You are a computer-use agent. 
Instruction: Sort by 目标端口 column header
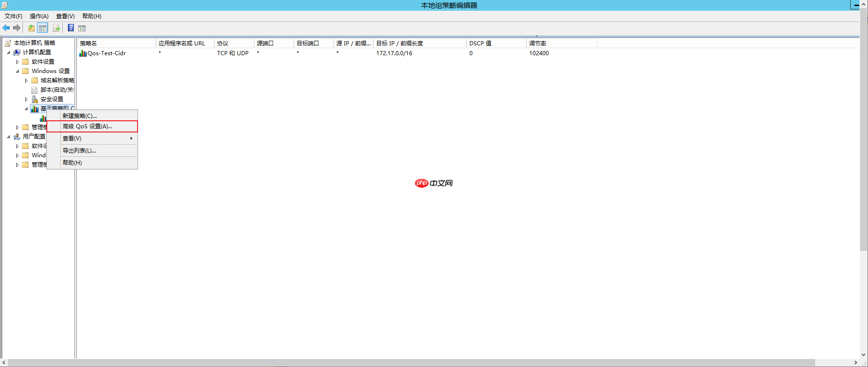pyautogui.click(x=314, y=44)
